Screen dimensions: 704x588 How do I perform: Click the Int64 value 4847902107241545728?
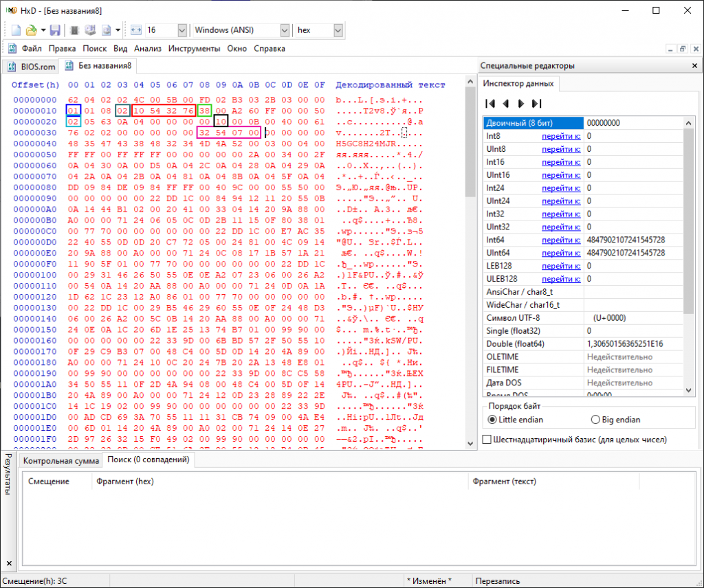point(626,240)
